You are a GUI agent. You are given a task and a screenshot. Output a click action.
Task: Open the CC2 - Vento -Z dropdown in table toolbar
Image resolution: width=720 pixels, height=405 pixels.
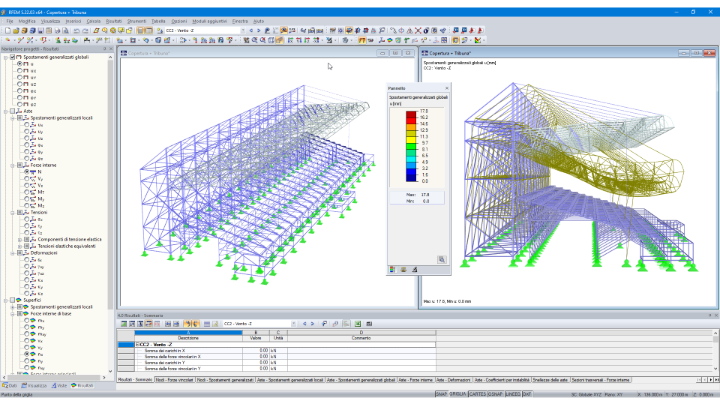pyautogui.click(x=293, y=324)
